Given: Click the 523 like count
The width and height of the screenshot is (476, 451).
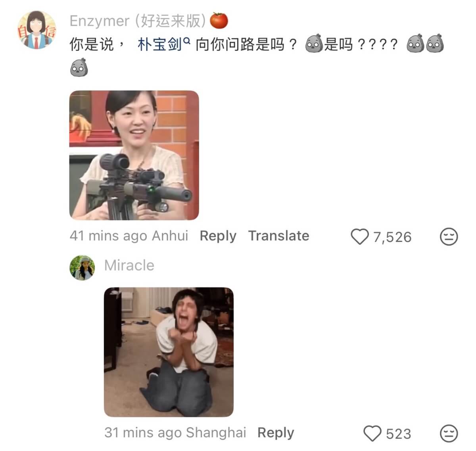Looking at the screenshot, I should pos(399,434).
